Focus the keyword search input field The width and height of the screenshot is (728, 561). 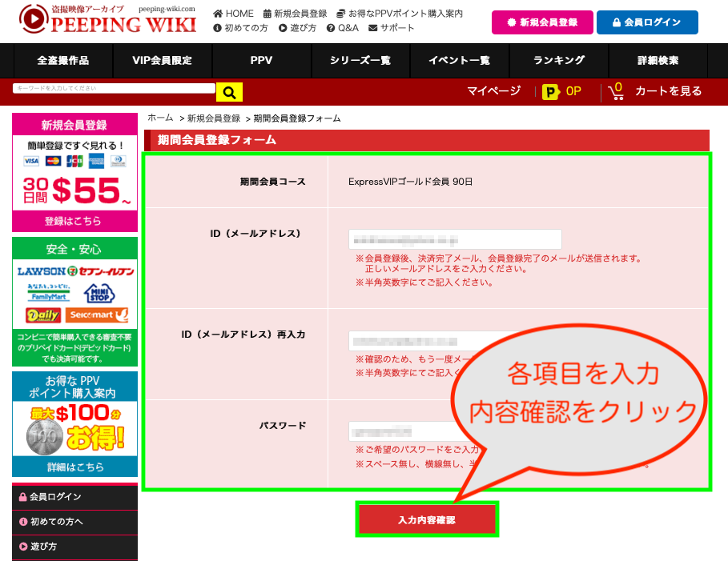pos(114,88)
